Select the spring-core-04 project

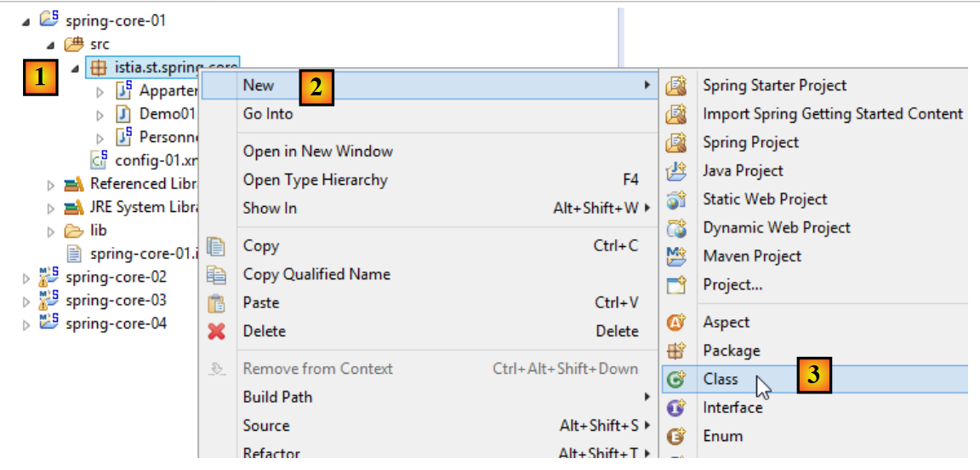[116, 324]
